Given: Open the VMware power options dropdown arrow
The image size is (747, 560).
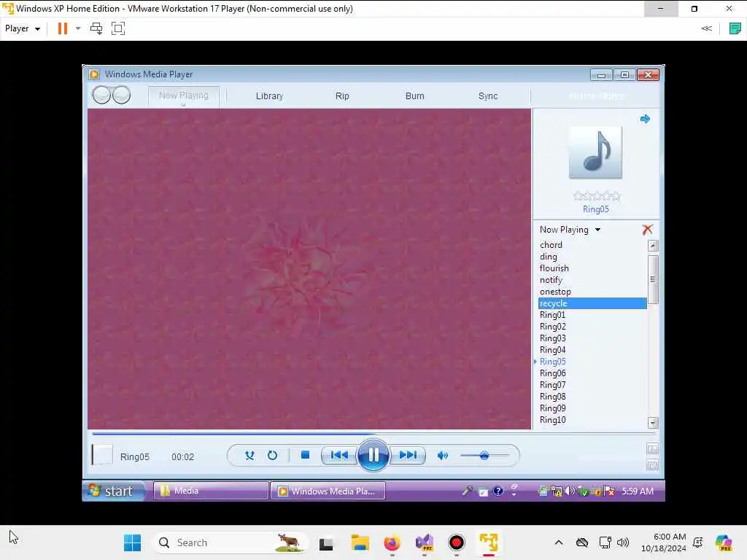Looking at the screenshot, I should pyautogui.click(x=78, y=28).
